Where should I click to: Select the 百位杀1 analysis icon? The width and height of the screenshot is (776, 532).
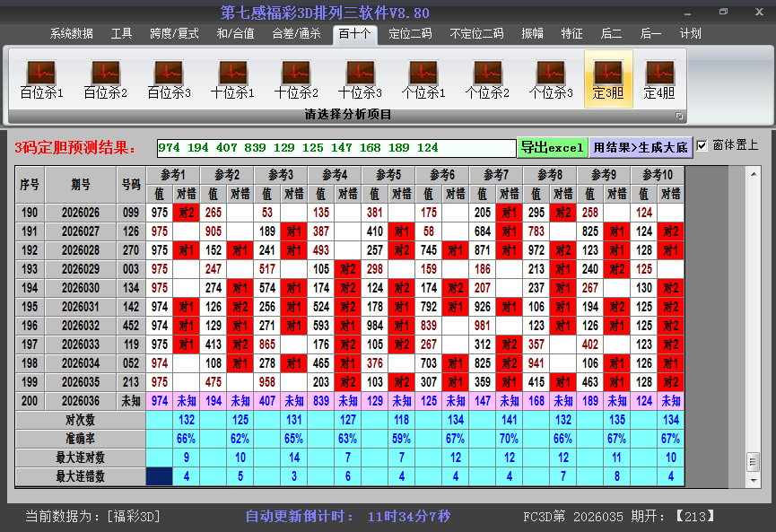click(41, 79)
